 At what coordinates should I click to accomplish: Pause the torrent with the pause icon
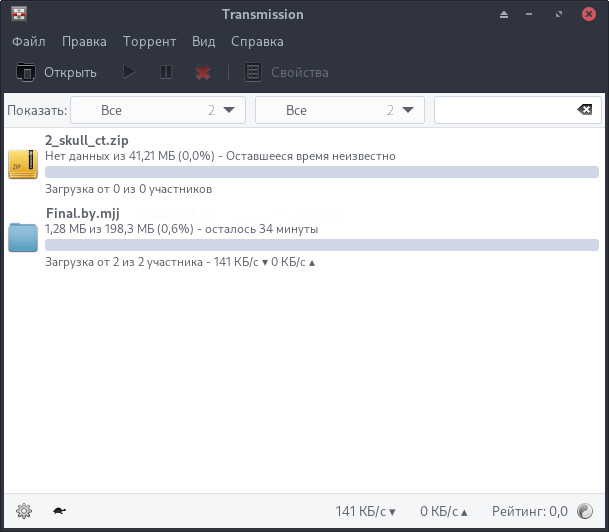166,72
